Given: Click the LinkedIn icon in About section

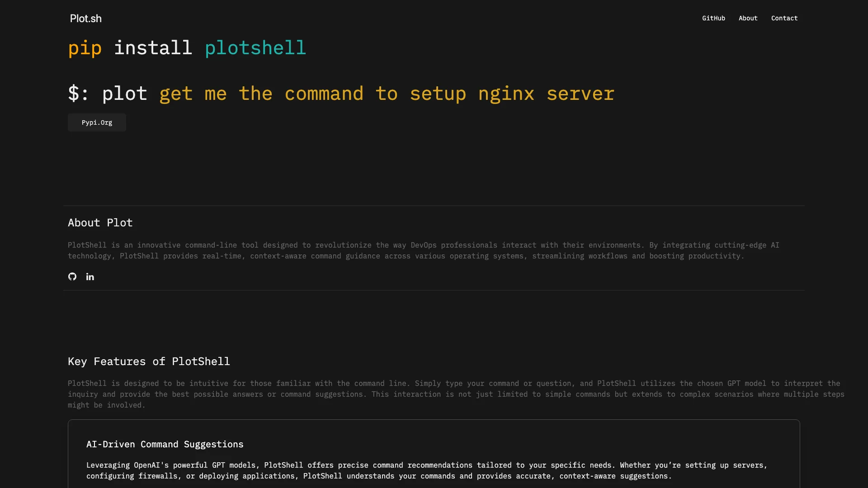Looking at the screenshot, I should (x=90, y=277).
